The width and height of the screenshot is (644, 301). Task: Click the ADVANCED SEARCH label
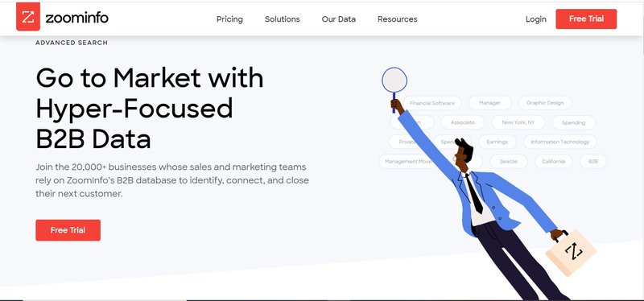pos(72,43)
